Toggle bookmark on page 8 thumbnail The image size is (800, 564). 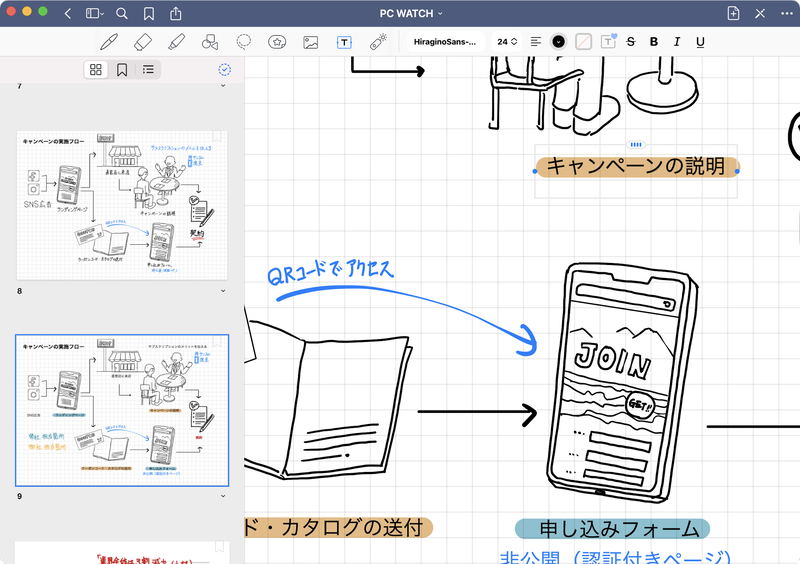pyautogui.click(x=217, y=136)
